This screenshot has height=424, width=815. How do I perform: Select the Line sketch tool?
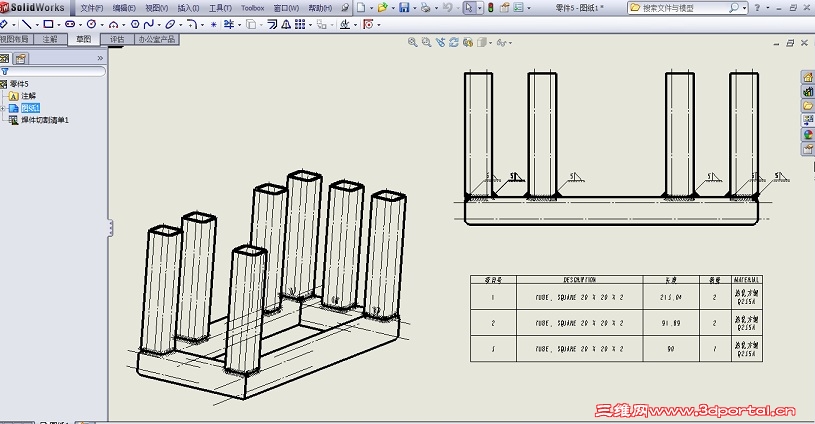pos(27,24)
